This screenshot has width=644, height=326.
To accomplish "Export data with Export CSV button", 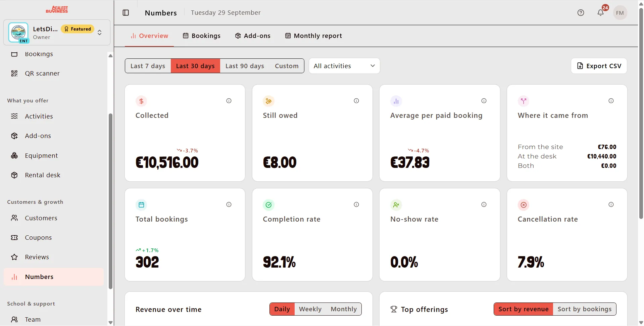I will (x=599, y=66).
